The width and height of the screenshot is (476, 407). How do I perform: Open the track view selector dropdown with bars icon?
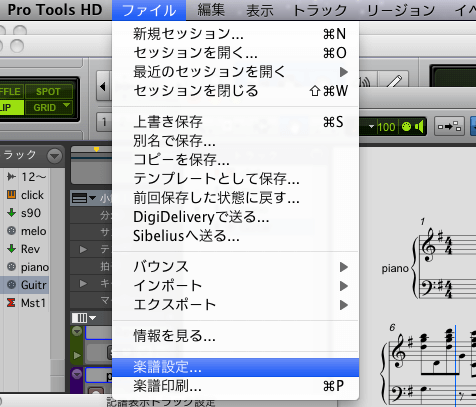(84, 318)
